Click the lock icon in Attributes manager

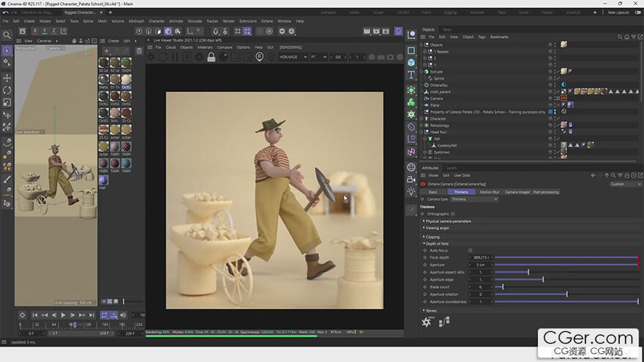pyautogui.click(x=626, y=176)
